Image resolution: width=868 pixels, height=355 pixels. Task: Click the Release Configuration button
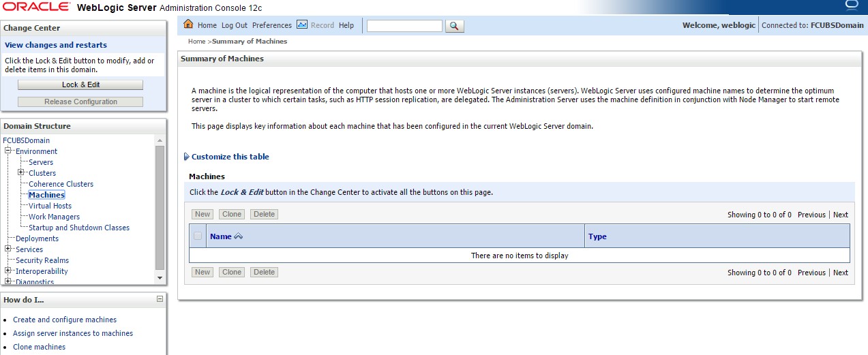[x=80, y=102]
